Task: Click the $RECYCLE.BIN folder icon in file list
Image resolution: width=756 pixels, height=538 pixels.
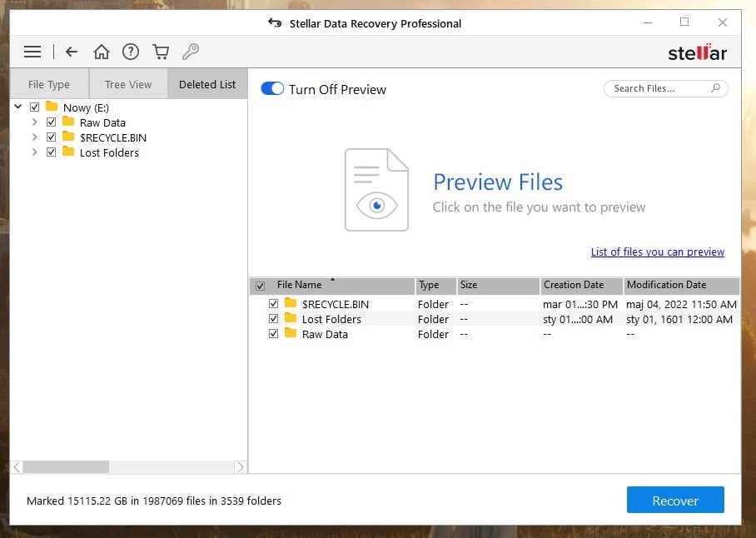Action: click(x=291, y=303)
